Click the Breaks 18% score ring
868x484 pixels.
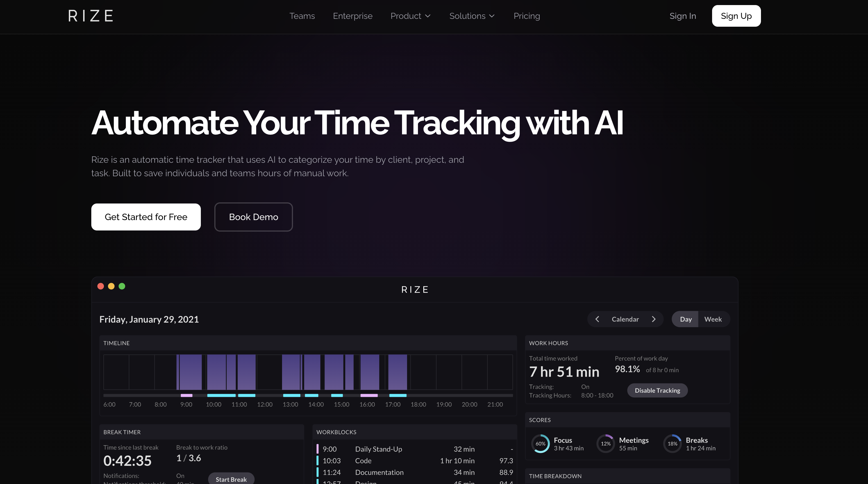click(672, 444)
